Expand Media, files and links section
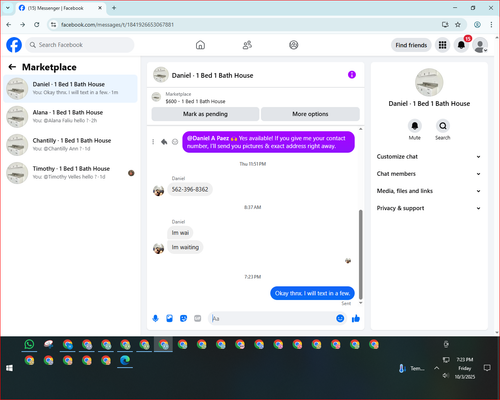The width and height of the screenshot is (500, 400). 429,191
